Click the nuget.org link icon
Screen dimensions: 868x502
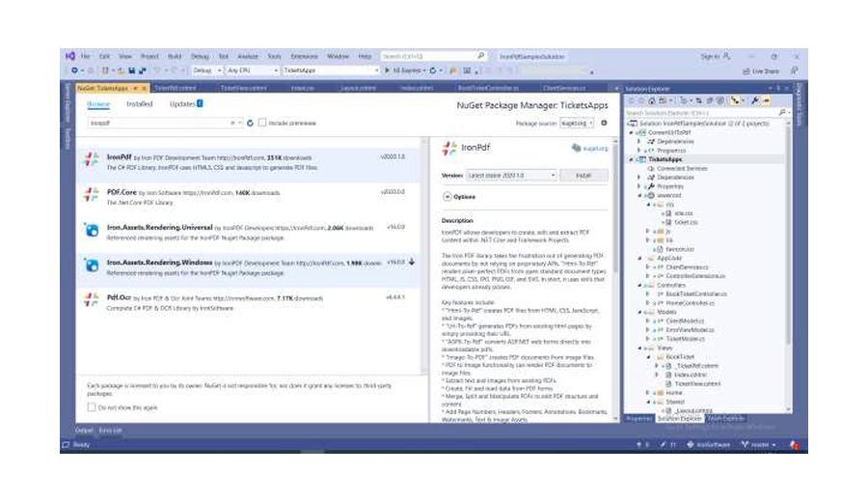[577, 148]
